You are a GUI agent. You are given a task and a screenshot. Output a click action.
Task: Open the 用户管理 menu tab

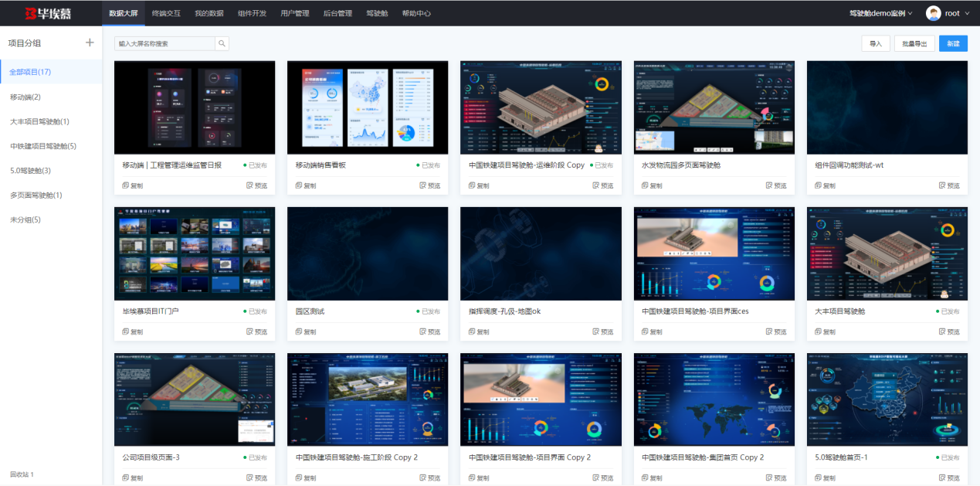click(295, 13)
